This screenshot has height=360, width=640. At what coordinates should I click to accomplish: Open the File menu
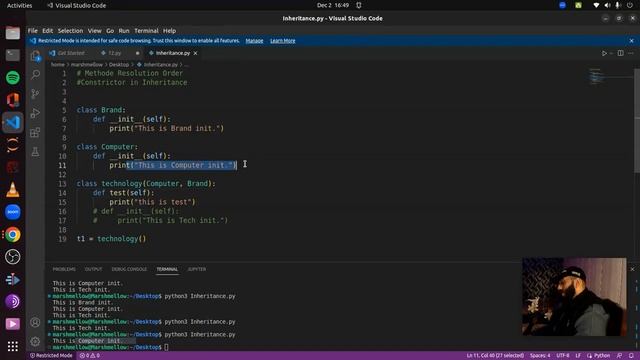coord(33,31)
